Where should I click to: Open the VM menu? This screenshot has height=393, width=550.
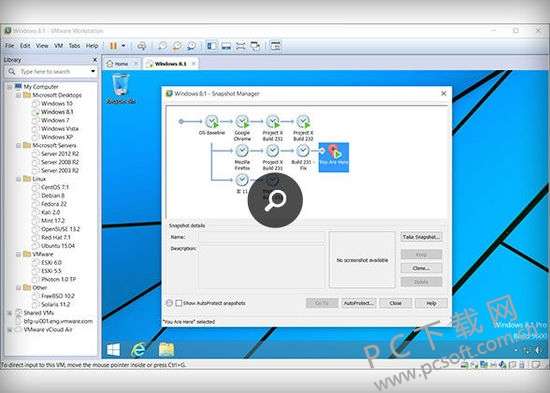click(x=58, y=46)
